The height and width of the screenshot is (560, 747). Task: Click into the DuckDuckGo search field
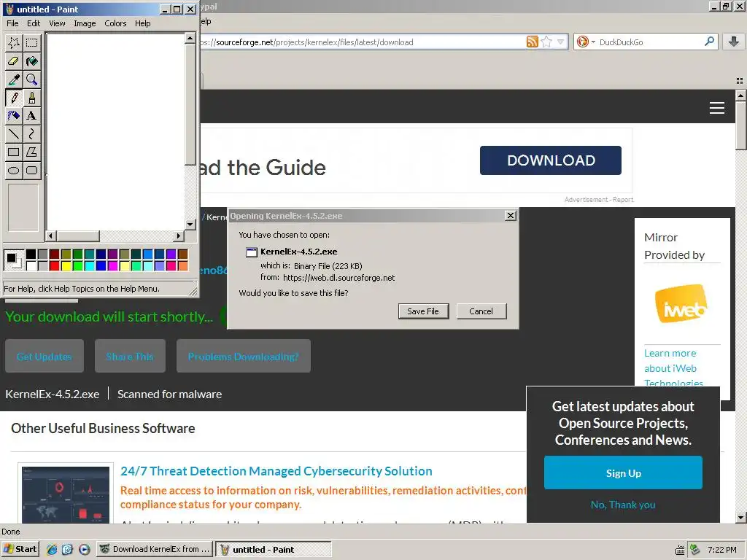tap(650, 42)
